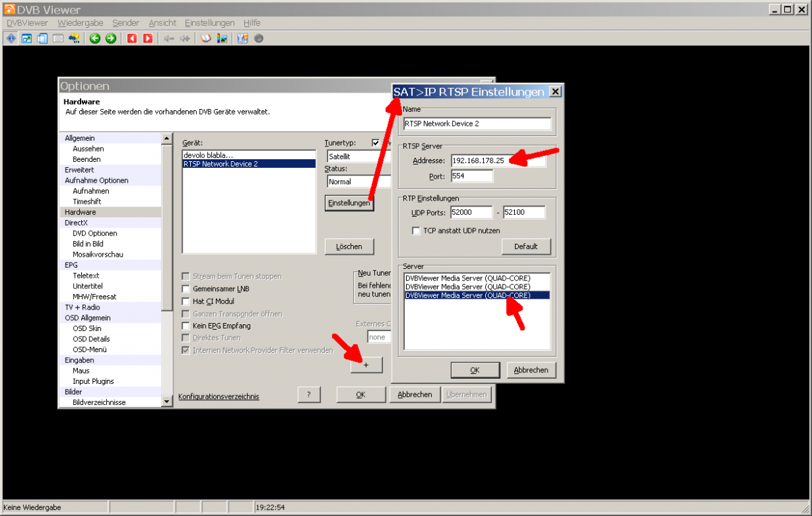Open the EPG book icon in toolbar

point(206,39)
